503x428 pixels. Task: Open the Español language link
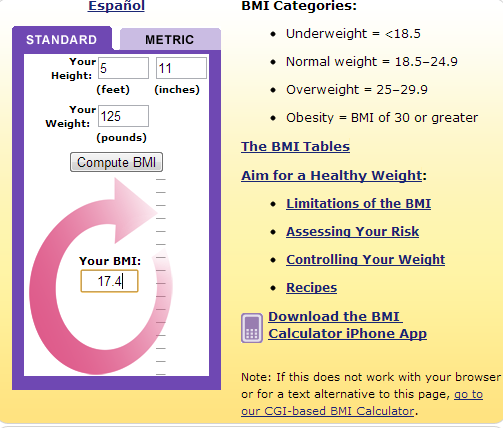pyautogui.click(x=116, y=6)
